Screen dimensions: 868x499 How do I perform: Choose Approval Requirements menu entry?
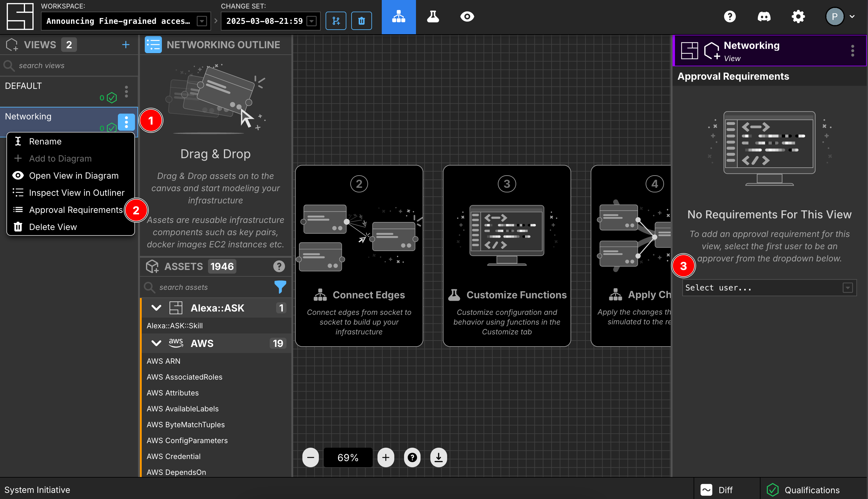[x=71, y=210]
